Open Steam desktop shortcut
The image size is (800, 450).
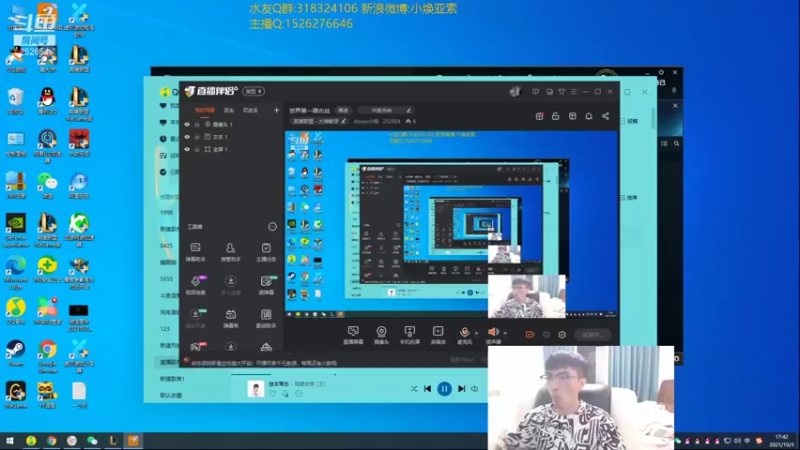click(15, 353)
